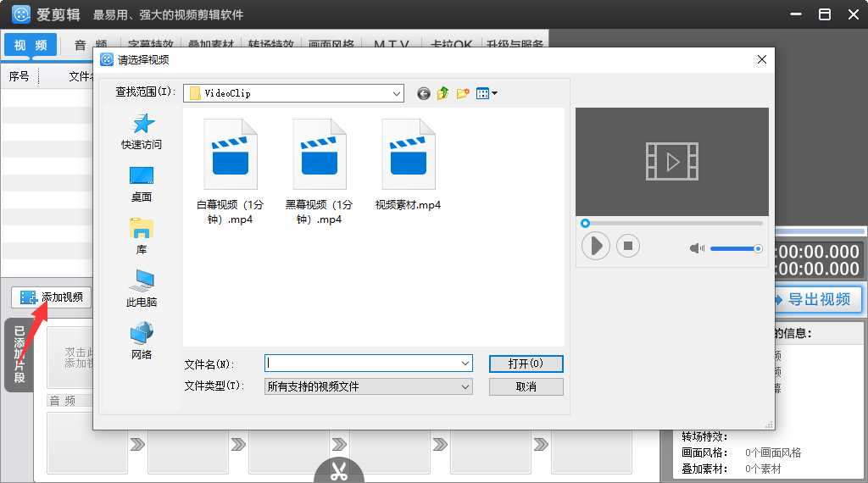Open the 快速访问 quick access location
The width and height of the screenshot is (868, 483).
pyautogui.click(x=142, y=131)
